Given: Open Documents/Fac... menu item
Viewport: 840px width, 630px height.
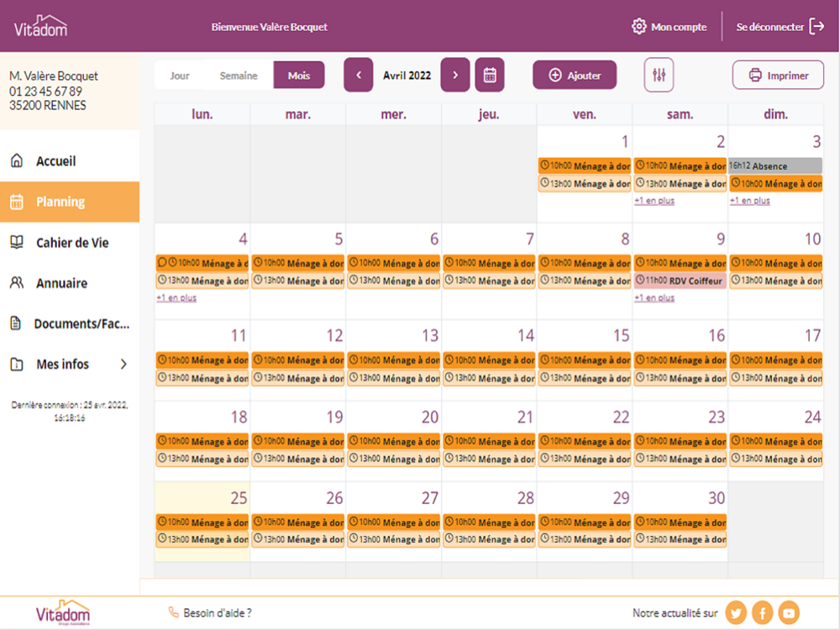Looking at the screenshot, I should pyautogui.click(x=70, y=323).
